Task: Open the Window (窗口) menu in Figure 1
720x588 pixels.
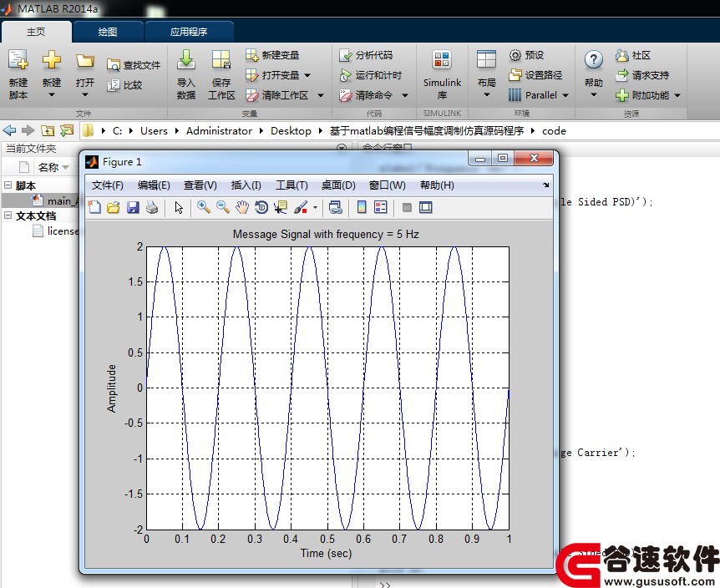Action: [x=388, y=185]
